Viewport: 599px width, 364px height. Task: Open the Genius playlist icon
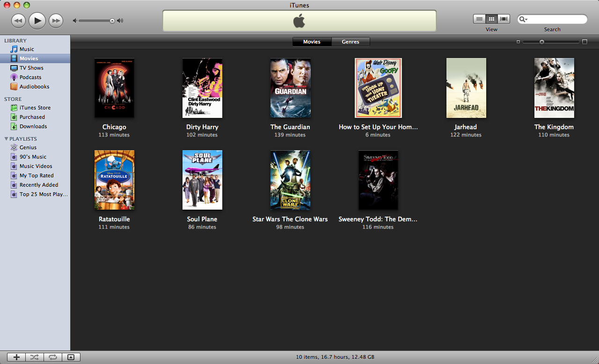(14, 147)
